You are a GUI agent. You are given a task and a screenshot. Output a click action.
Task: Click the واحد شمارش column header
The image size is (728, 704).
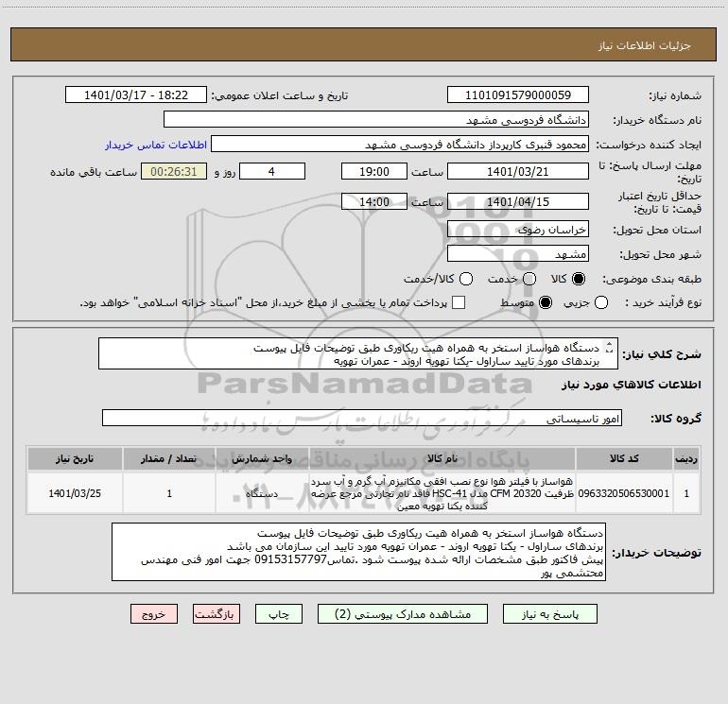tap(262, 458)
